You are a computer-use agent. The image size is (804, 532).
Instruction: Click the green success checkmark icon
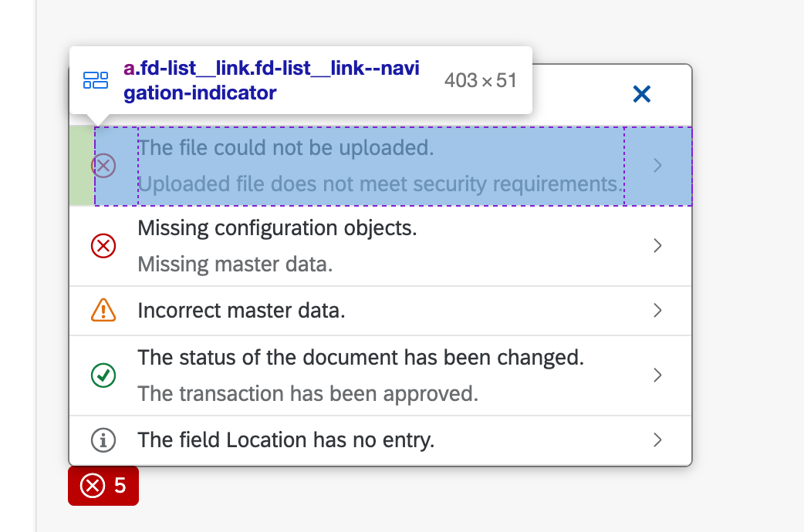pos(103,375)
